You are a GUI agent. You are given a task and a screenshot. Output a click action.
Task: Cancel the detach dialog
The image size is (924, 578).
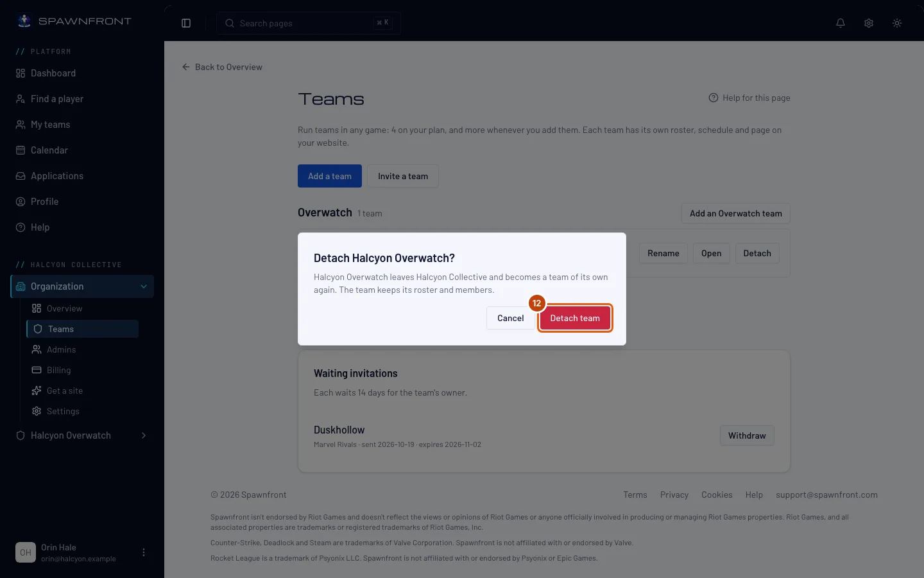(x=511, y=318)
